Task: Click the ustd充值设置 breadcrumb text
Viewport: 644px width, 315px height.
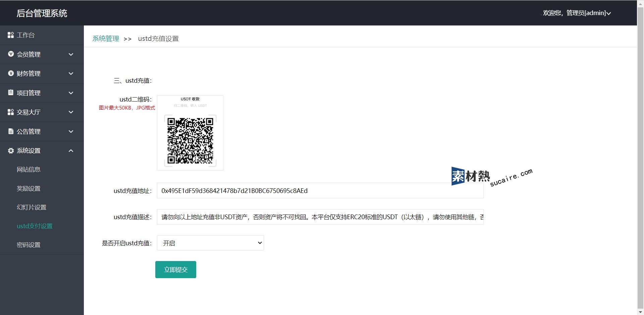Action: [158, 39]
